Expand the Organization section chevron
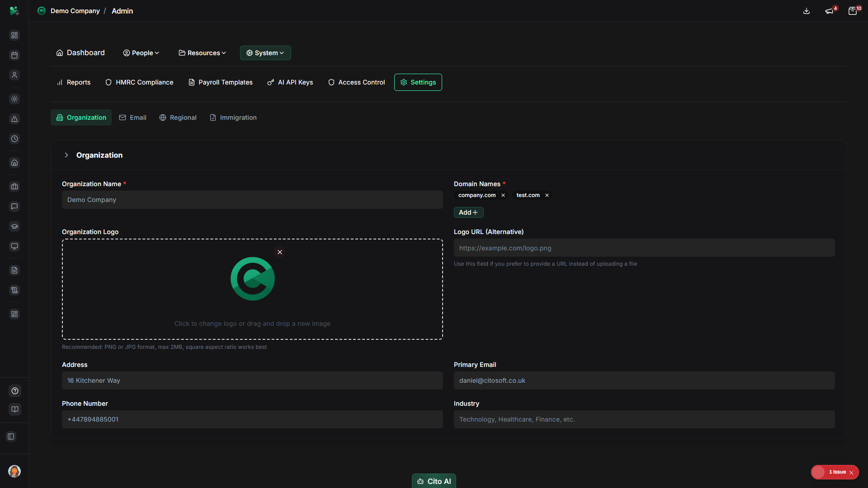Image resolution: width=868 pixels, height=488 pixels. click(x=66, y=155)
